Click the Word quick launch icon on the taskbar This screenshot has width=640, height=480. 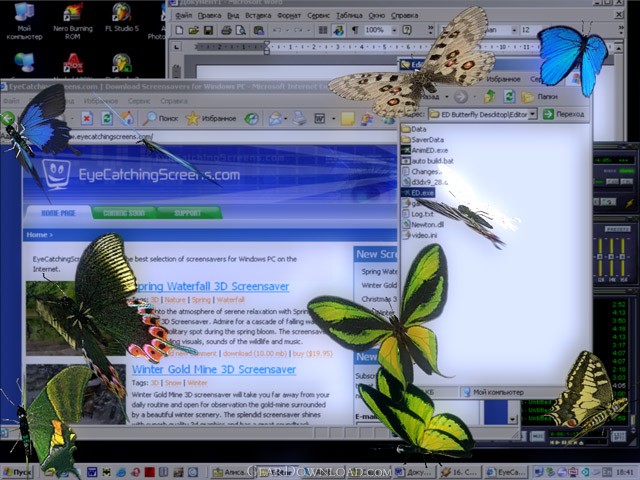pyautogui.click(x=92, y=473)
